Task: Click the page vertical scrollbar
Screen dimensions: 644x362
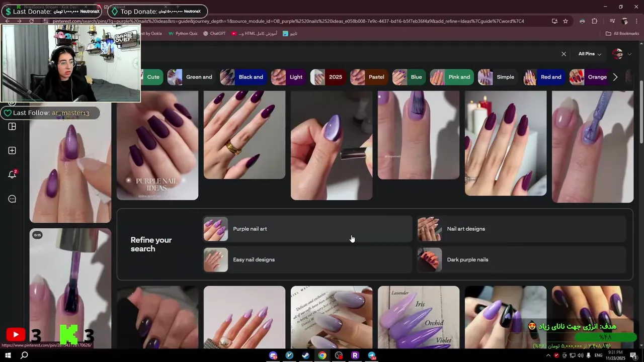Action: [x=640, y=112]
